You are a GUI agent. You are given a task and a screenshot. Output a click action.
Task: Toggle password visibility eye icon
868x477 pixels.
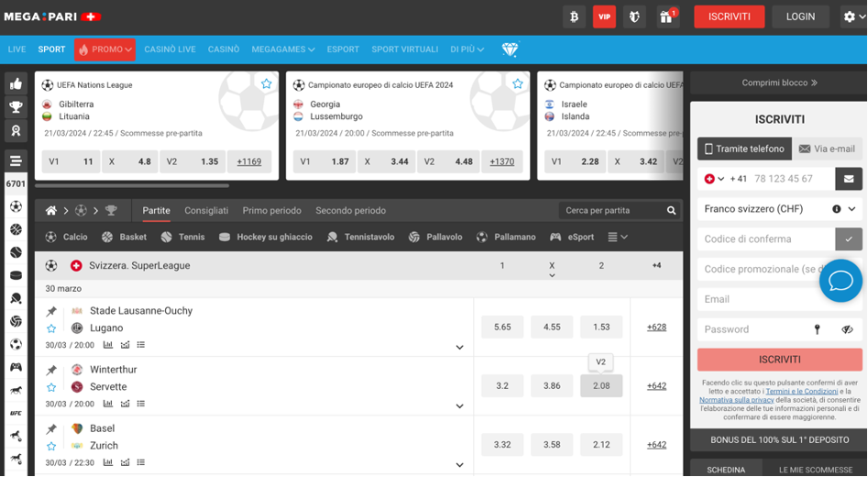coord(847,329)
